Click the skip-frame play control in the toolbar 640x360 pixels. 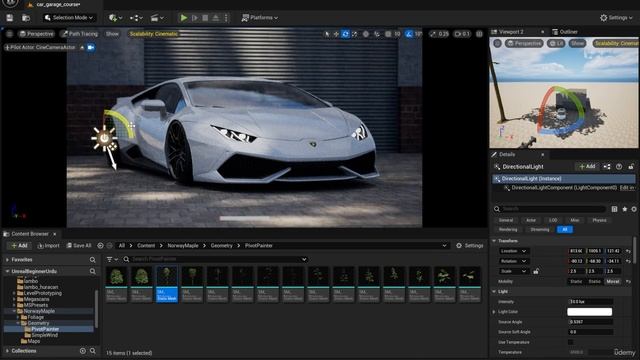coord(195,18)
